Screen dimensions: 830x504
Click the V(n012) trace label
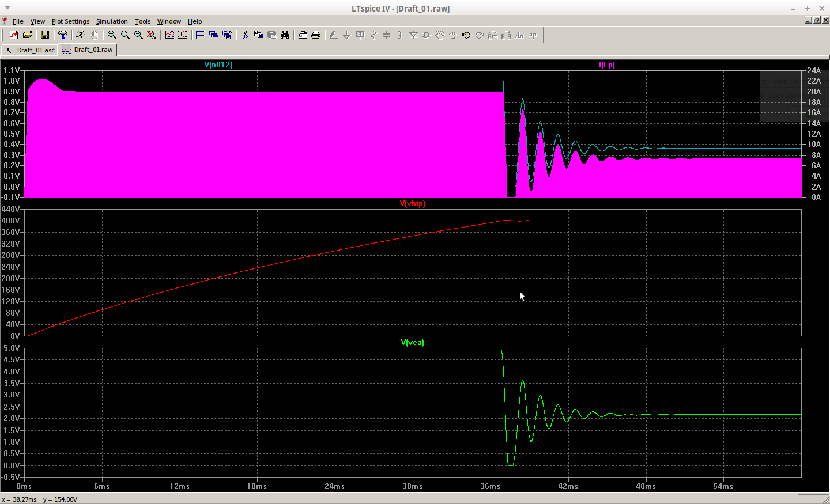click(x=218, y=65)
